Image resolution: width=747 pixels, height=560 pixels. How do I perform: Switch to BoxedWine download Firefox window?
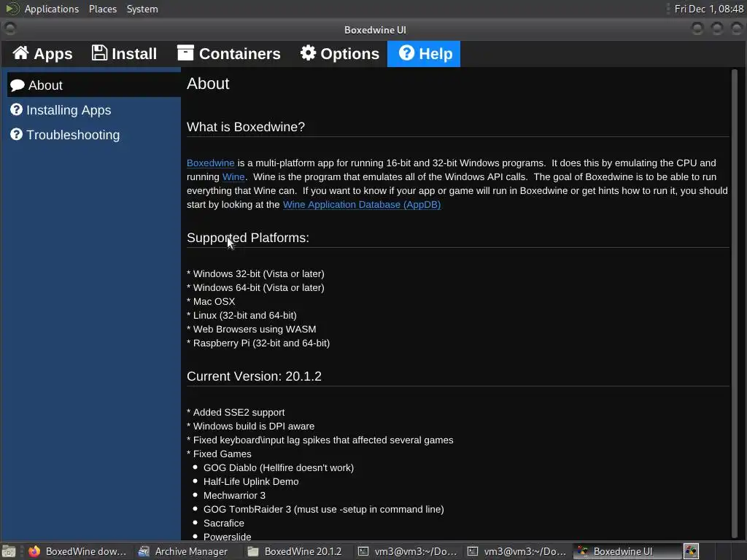pos(78,551)
